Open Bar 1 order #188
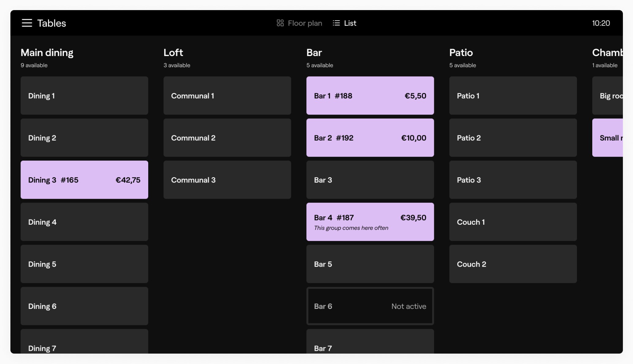 tap(370, 96)
